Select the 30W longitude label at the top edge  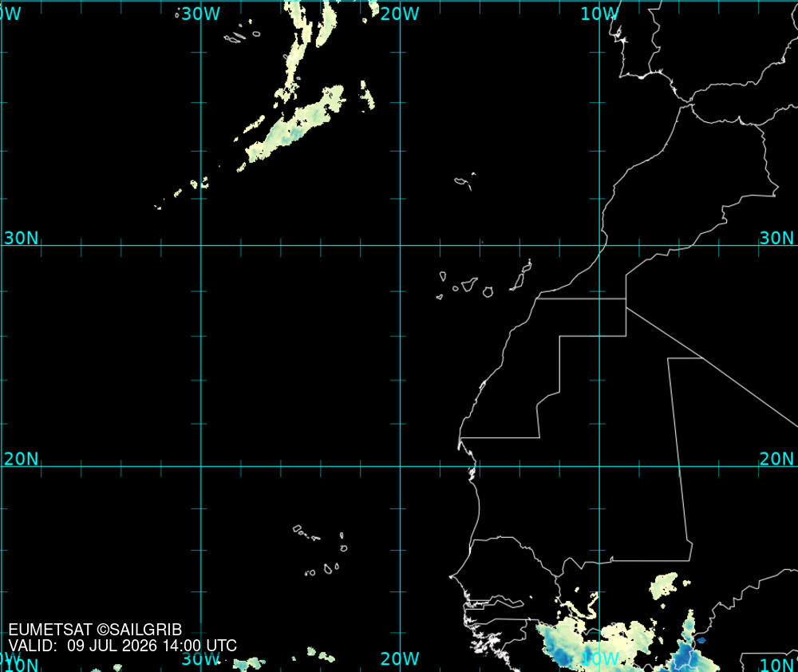tap(200, 14)
